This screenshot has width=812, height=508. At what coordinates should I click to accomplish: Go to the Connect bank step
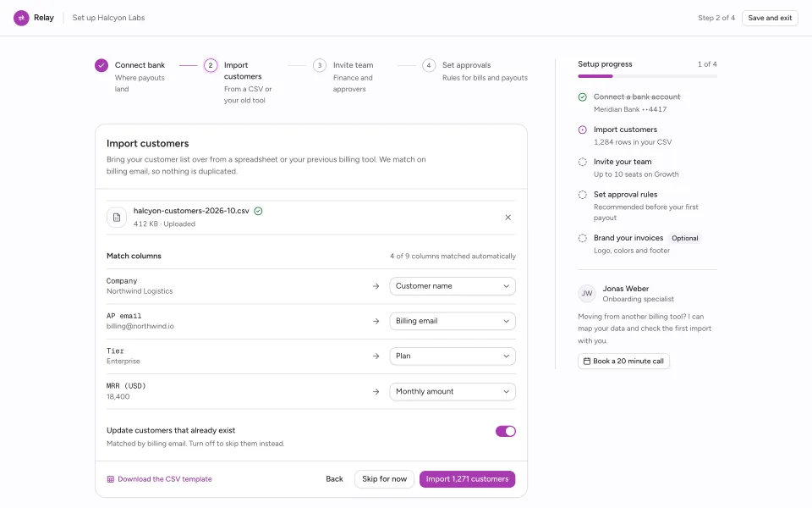(x=140, y=65)
